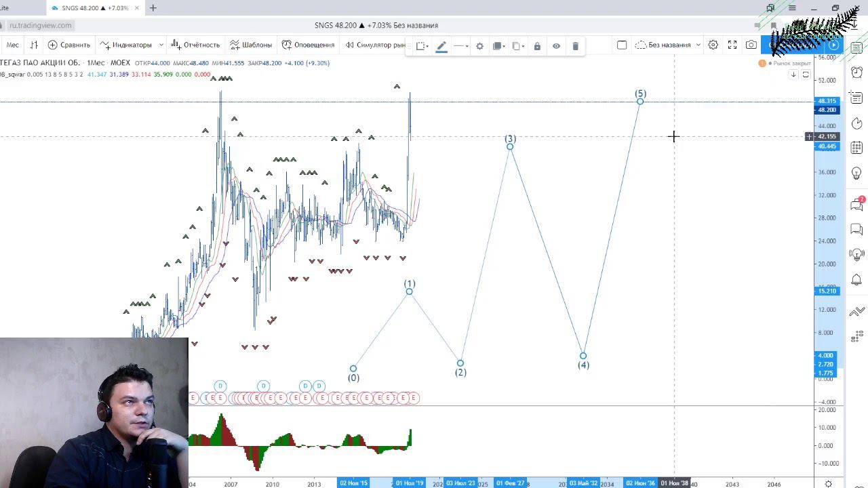Change the bar chart style icon

(34, 45)
